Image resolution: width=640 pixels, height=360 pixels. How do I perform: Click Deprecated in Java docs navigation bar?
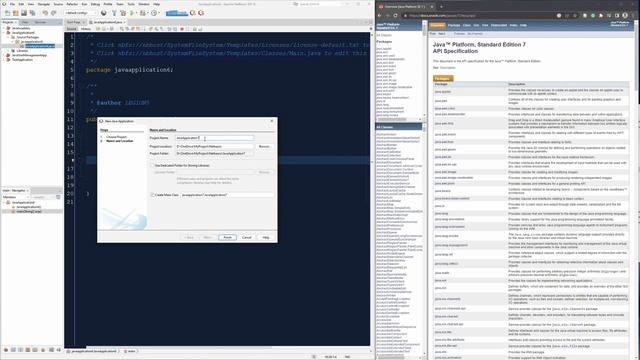pos(498,25)
